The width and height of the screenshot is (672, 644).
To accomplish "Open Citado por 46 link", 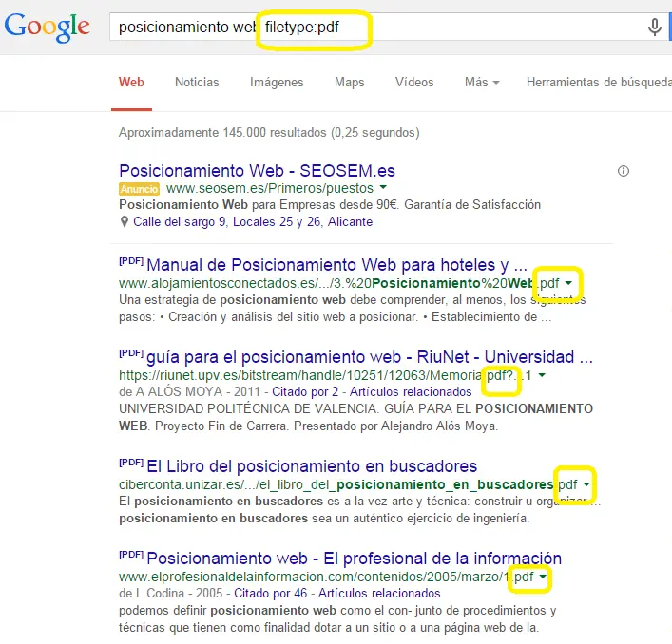I will (271, 593).
